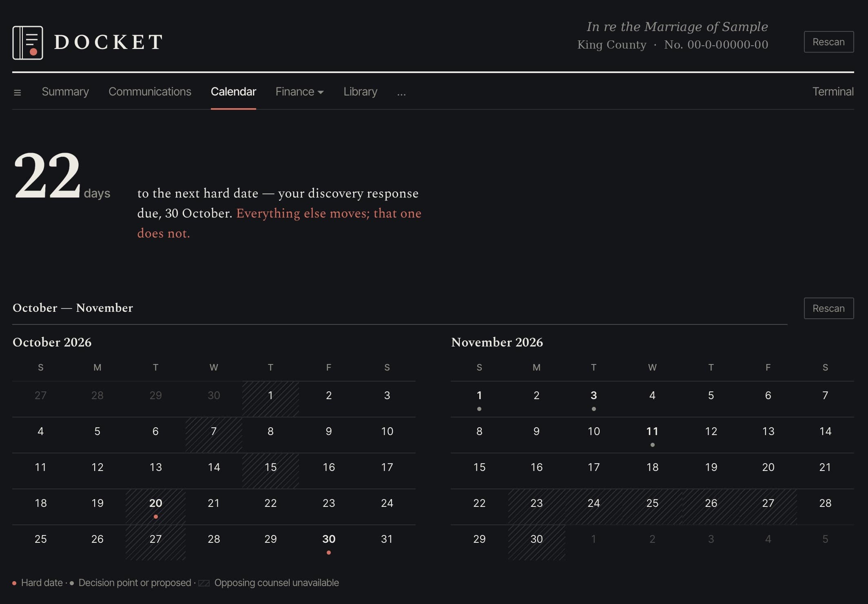The height and width of the screenshot is (604, 868).
Task: Click greyed December 5 cell
Action: pyautogui.click(x=825, y=543)
